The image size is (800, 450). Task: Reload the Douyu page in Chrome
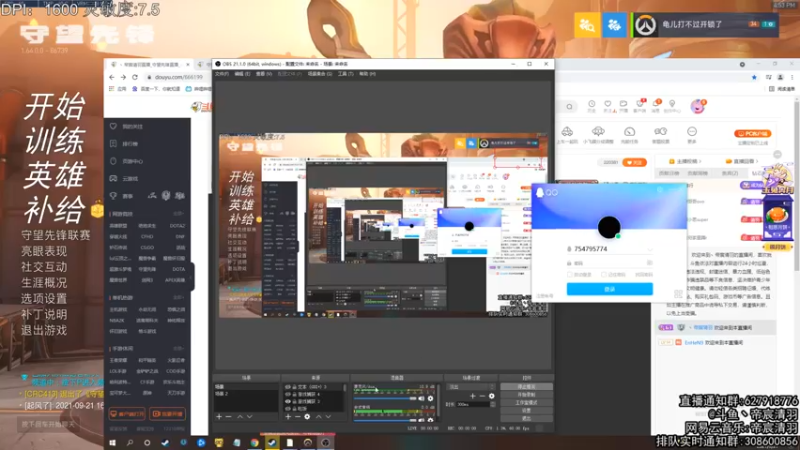coord(135,77)
